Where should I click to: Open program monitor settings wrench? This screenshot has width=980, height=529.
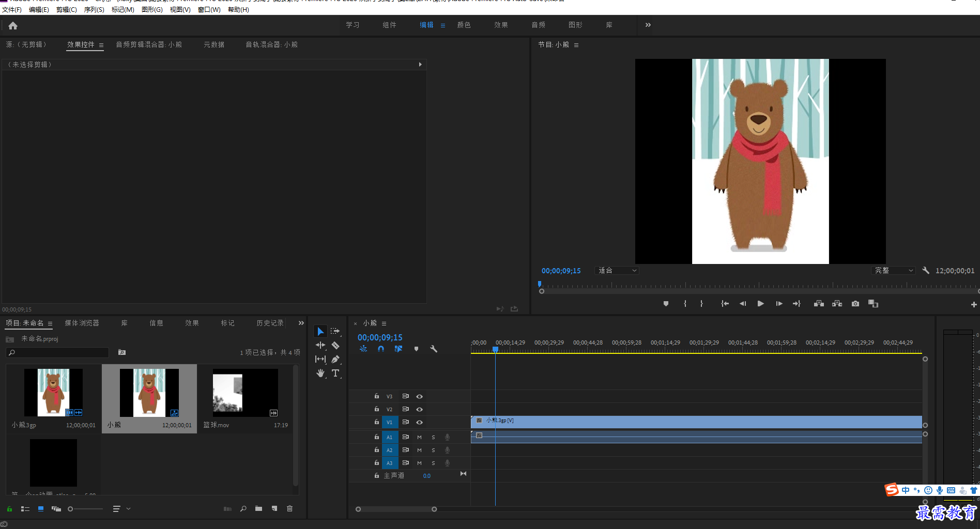926,270
